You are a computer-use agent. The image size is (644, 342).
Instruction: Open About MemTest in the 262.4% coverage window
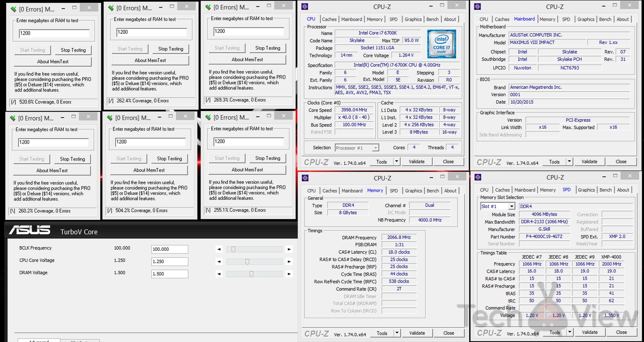(x=150, y=60)
